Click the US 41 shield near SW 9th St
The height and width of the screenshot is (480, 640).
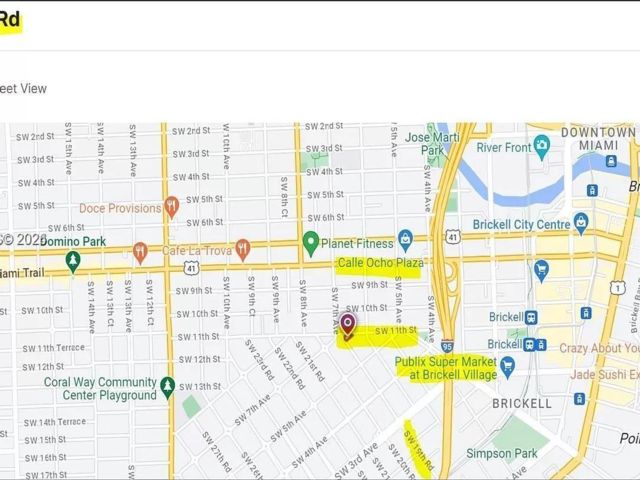click(x=191, y=268)
